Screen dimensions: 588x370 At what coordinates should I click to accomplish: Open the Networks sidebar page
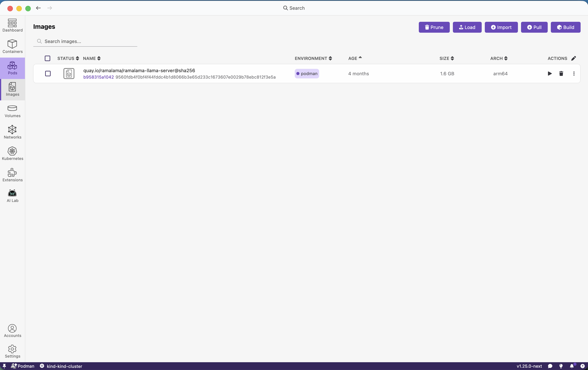[x=12, y=132]
